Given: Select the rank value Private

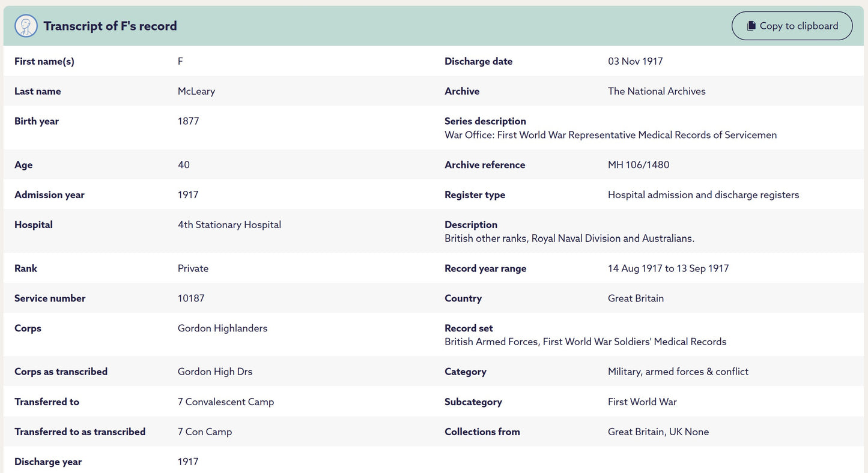Looking at the screenshot, I should click(193, 268).
